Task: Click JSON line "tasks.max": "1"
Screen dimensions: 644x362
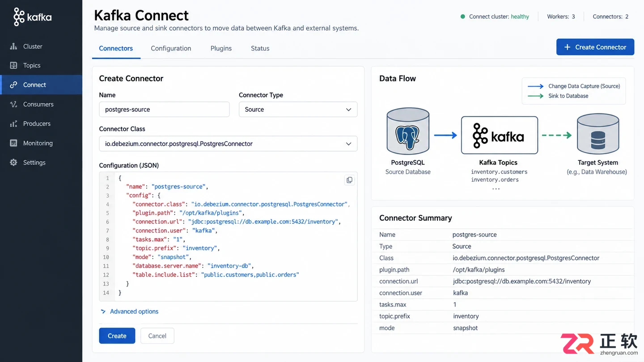Action: click(x=159, y=240)
